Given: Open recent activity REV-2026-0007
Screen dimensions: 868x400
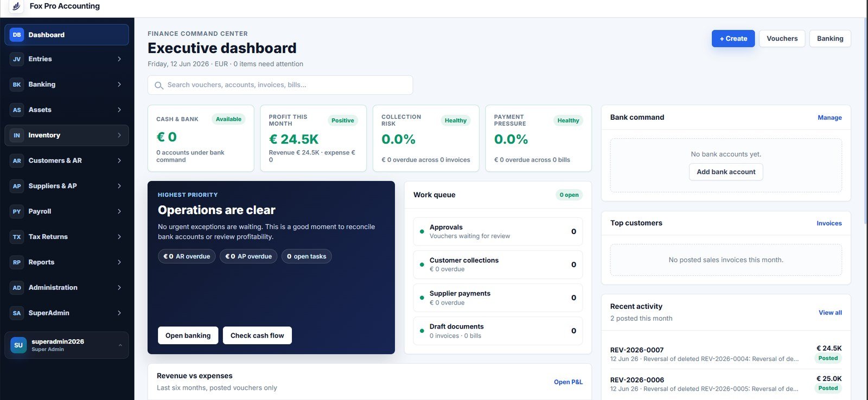Looking at the screenshot, I should 726,354.
